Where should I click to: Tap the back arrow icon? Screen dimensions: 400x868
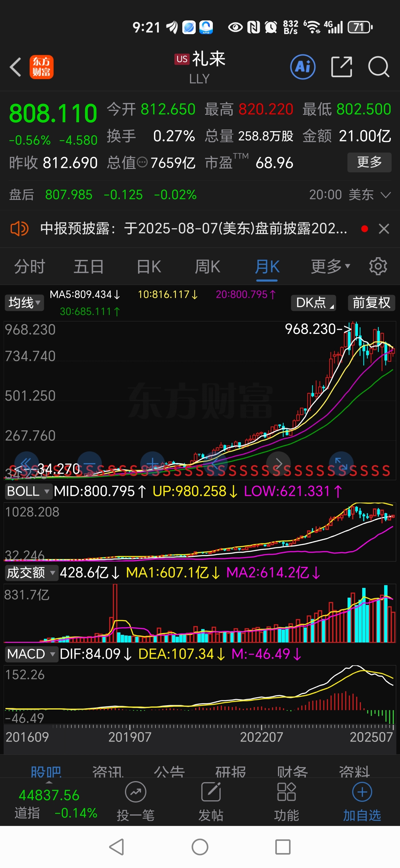16,67
